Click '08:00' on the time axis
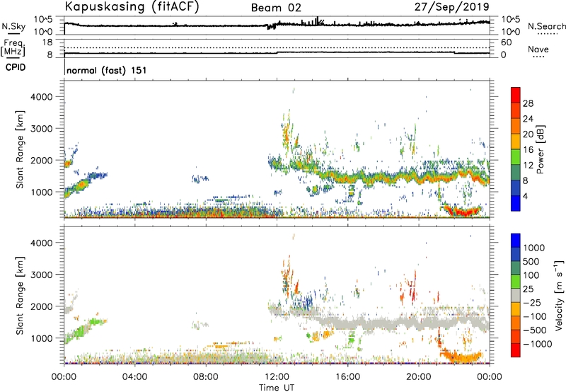 [206, 377]
